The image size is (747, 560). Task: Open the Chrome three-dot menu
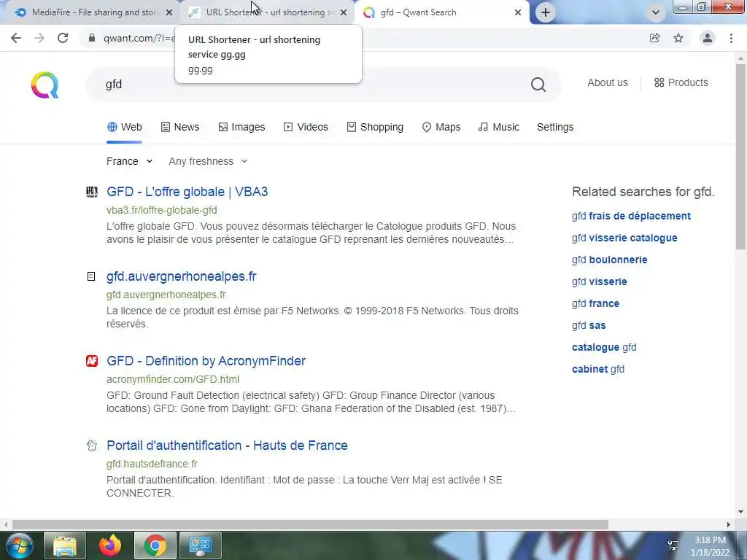pyautogui.click(x=731, y=38)
